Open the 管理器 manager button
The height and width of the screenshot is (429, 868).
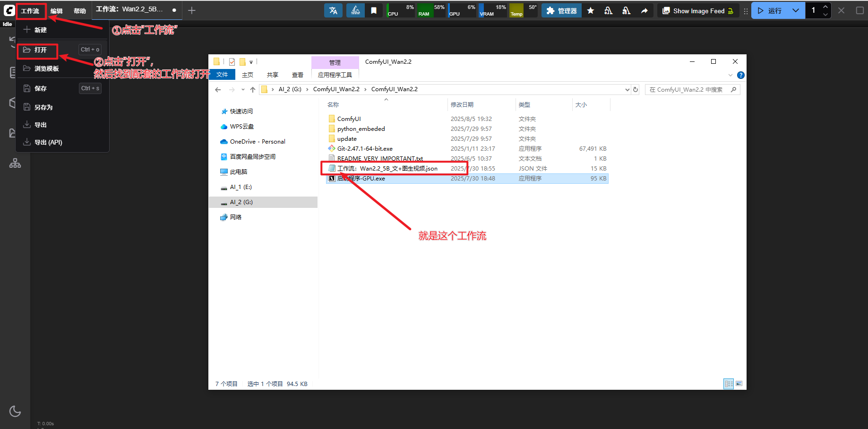561,10
